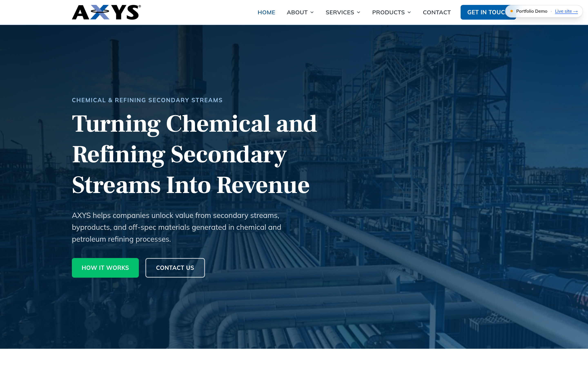Expand the Services dropdown chevron
The width and height of the screenshot is (588, 368).
pyautogui.click(x=358, y=12)
